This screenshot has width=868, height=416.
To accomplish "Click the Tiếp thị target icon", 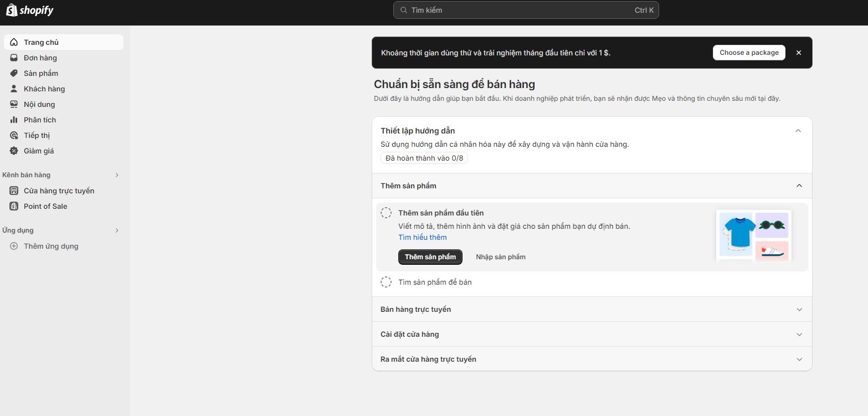I will click(x=14, y=135).
